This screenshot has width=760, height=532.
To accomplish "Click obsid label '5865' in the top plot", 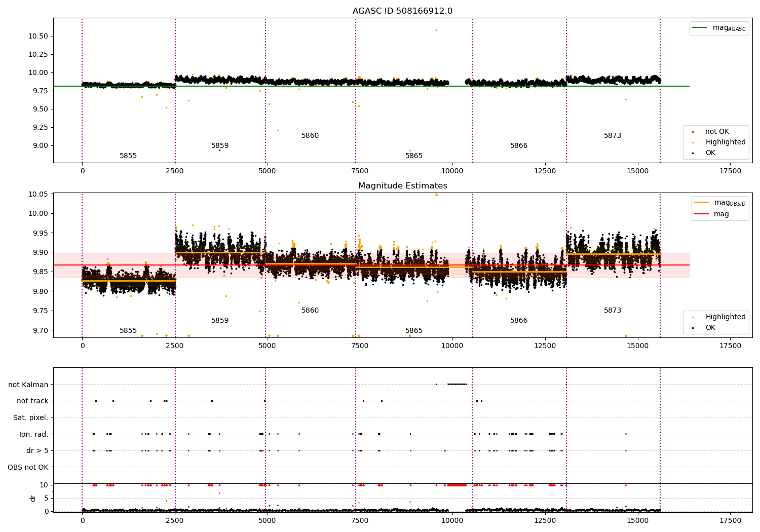I will tap(414, 156).
